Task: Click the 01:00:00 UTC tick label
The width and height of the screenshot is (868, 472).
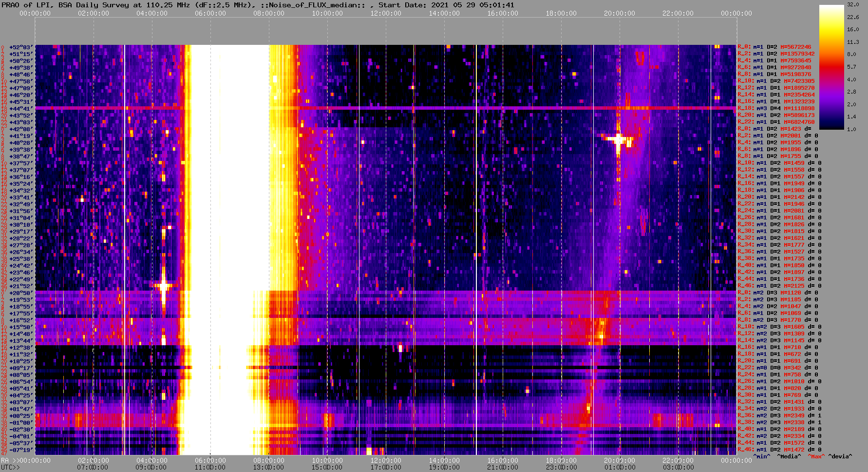Action: [x=620, y=467]
